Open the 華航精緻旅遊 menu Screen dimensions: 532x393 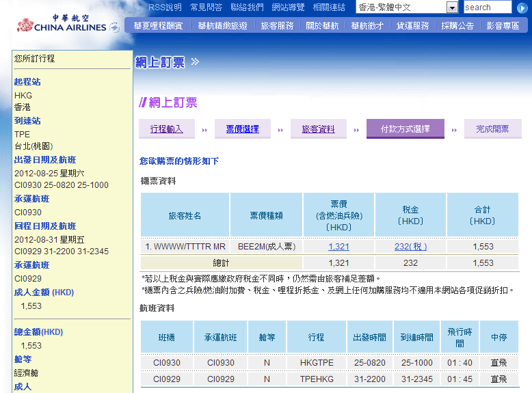click(x=220, y=26)
